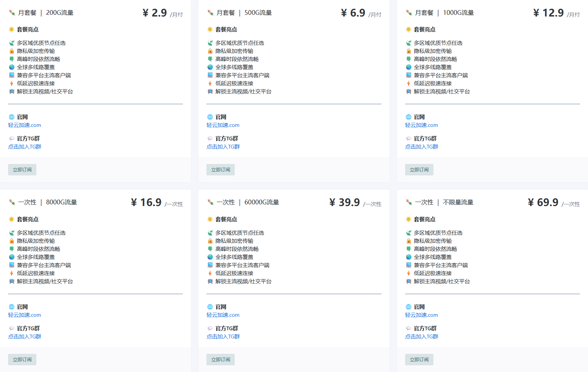Click the TV icon beside 解锁主流视频/社交平台 in 60000G card
The width and height of the screenshot is (588, 372).
(210, 281)
